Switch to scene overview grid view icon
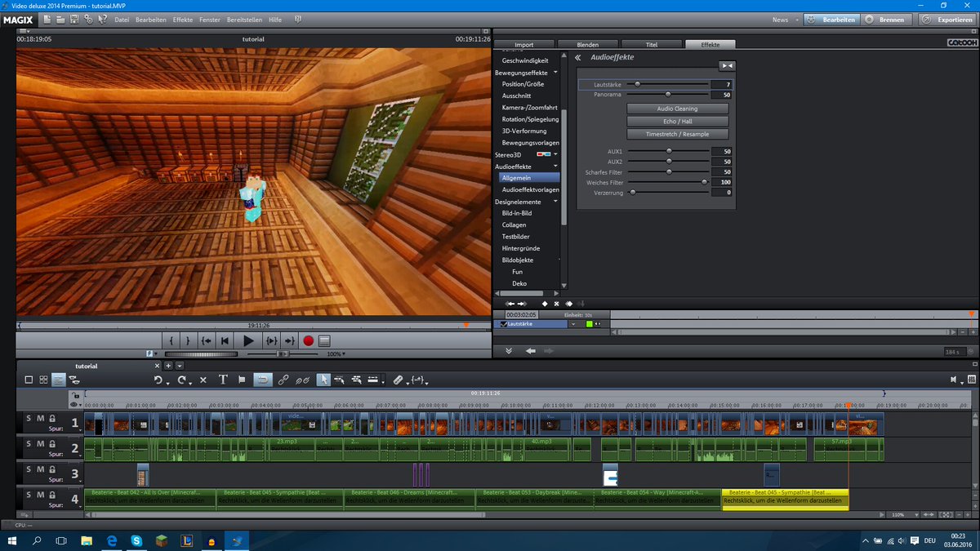 coord(43,380)
